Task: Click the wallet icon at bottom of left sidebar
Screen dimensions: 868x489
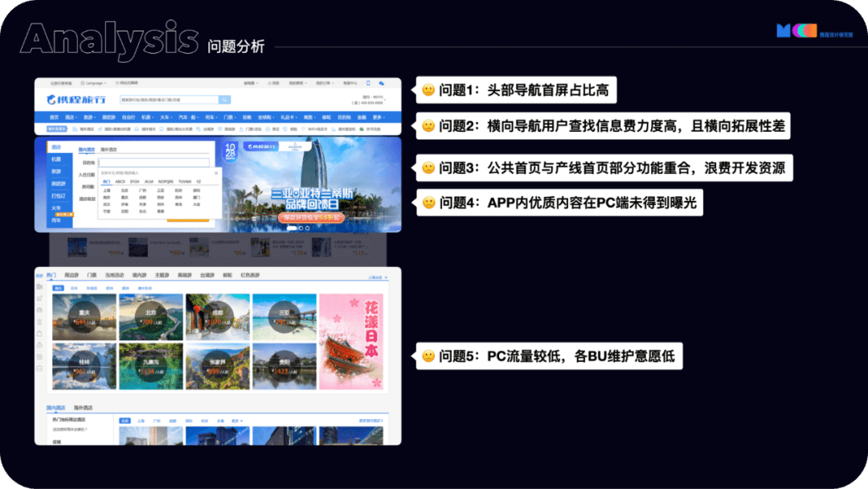Action: pyautogui.click(x=39, y=368)
